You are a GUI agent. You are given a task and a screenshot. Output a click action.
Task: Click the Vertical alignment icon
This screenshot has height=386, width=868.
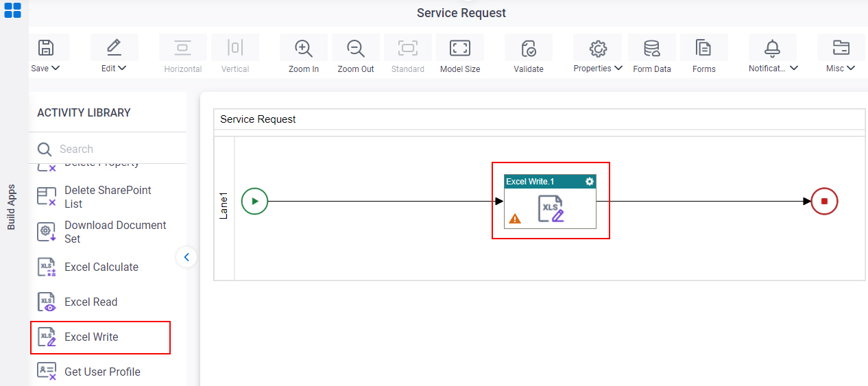pyautogui.click(x=235, y=47)
